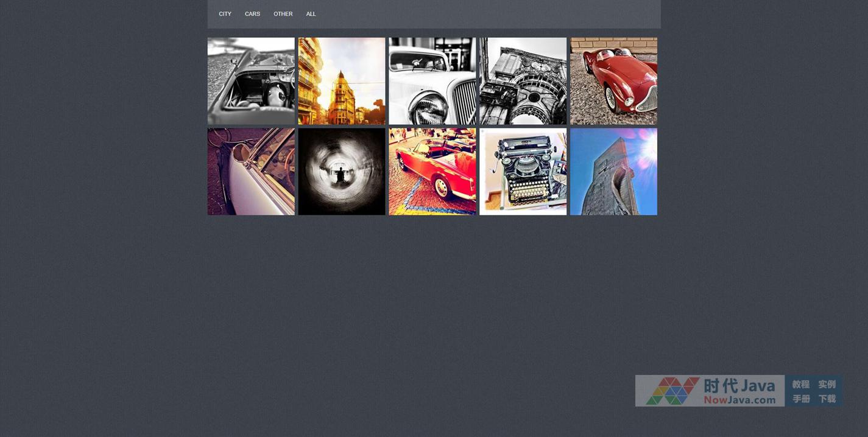868x437 pixels.
Task: Click the 下载 download link
Action: (827, 399)
